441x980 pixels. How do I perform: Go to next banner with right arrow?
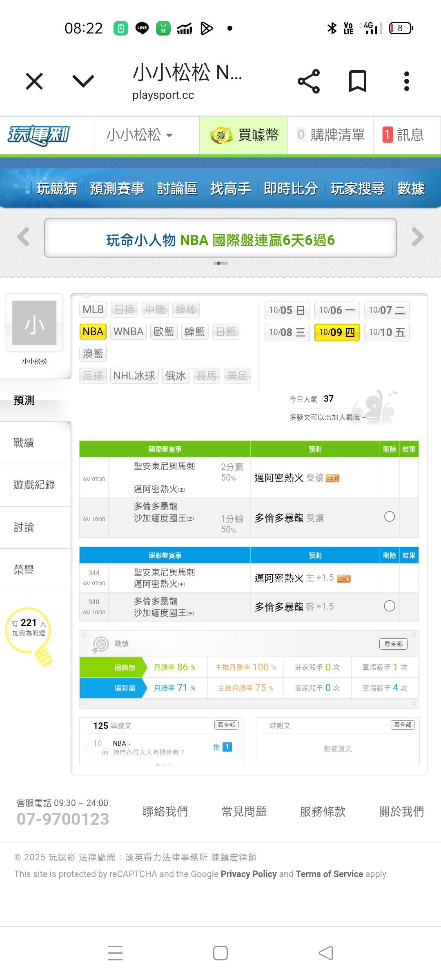tap(418, 237)
